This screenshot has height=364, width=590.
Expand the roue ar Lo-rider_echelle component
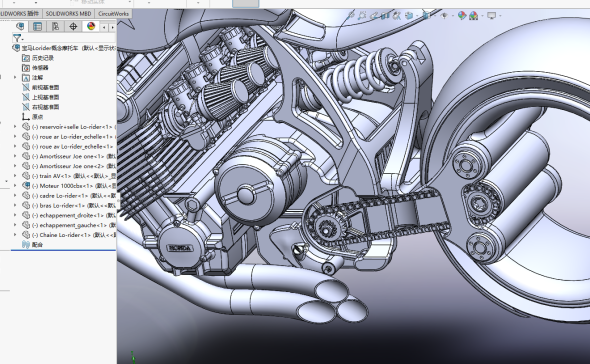[x=15, y=137]
